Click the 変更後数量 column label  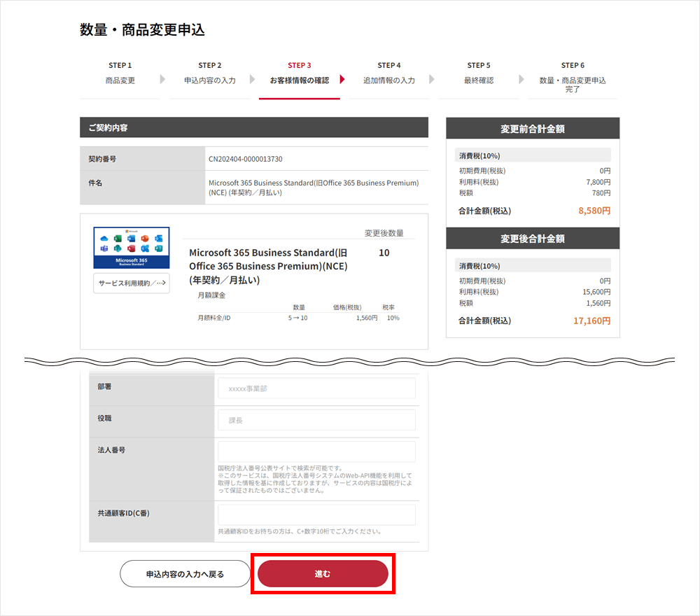click(x=384, y=233)
